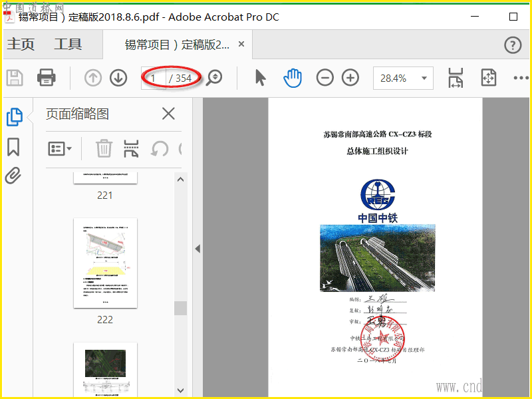This screenshot has height=399, width=532.
Task: Minimize the Acrobat window
Action: [475, 17]
